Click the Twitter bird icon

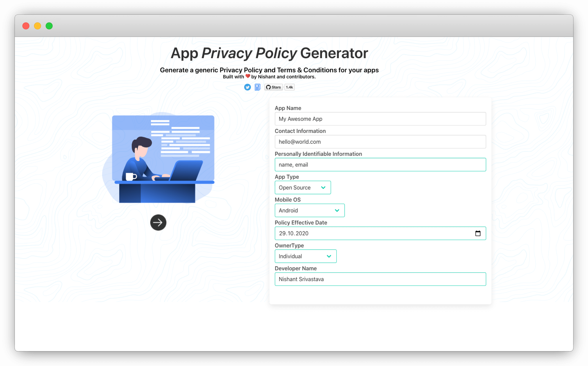[247, 87]
